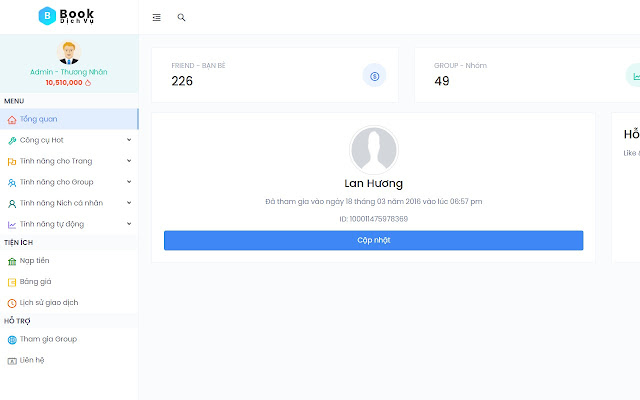This screenshot has height=400, width=640.
Task: Click the bank icon for Nạp tiền
Action: pyautogui.click(x=12, y=261)
